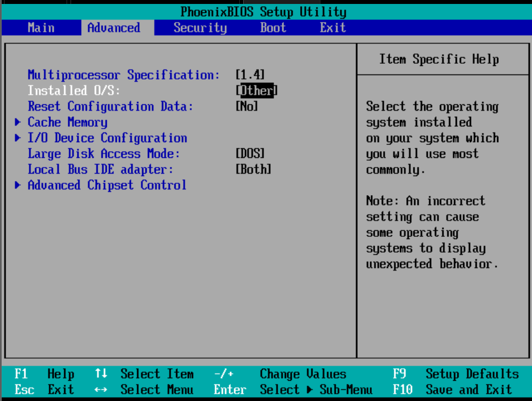This screenshot has height=401, width=532.
Task: Change the [1.4] multiprocessor value
Action: tap(250, 74)
